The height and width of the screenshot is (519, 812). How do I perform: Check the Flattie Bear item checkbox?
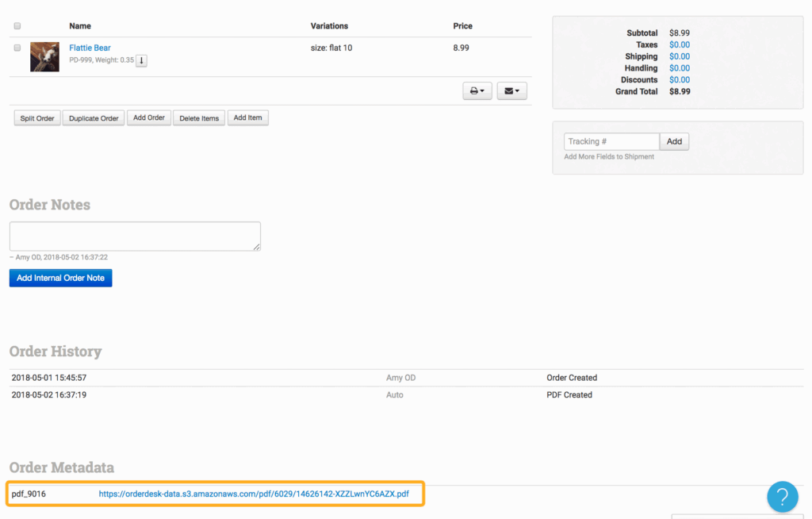17,48
